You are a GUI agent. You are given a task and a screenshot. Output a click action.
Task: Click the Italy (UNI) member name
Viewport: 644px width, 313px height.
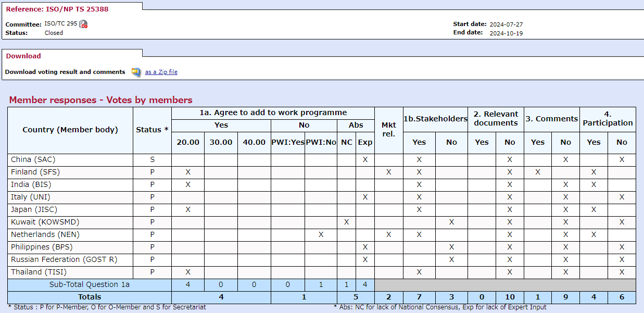pyautogui.click(x=31, y=197)
